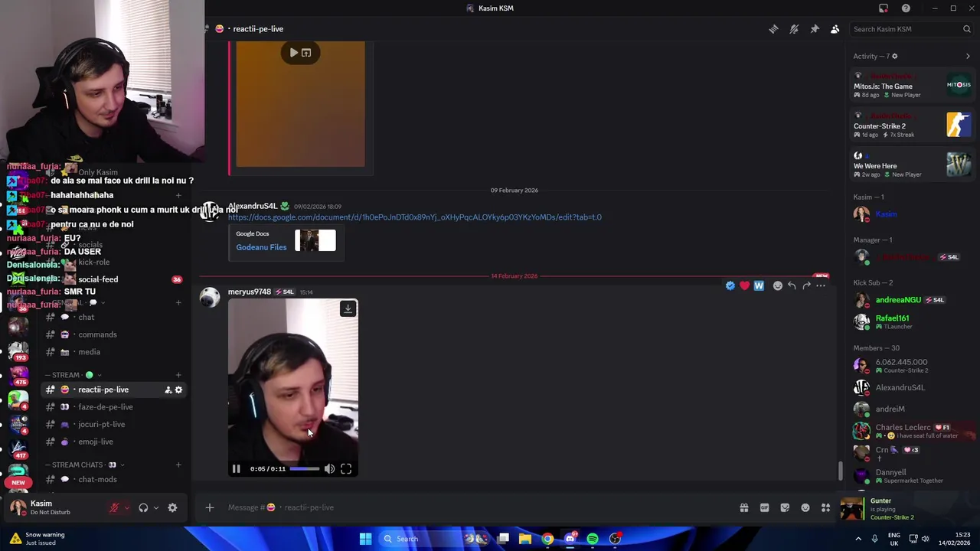Screen dimensions: 980x551
Task: React with the W emoji
Action: point(759,285)
